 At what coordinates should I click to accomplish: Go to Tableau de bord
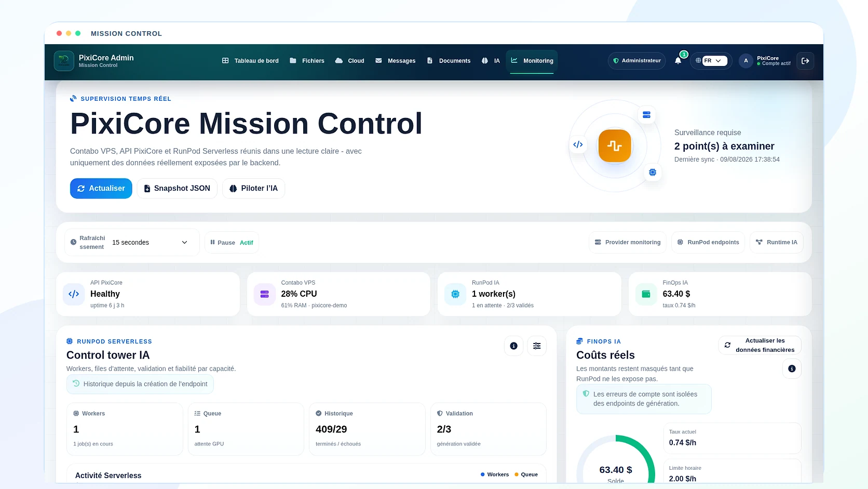(250, 61)
